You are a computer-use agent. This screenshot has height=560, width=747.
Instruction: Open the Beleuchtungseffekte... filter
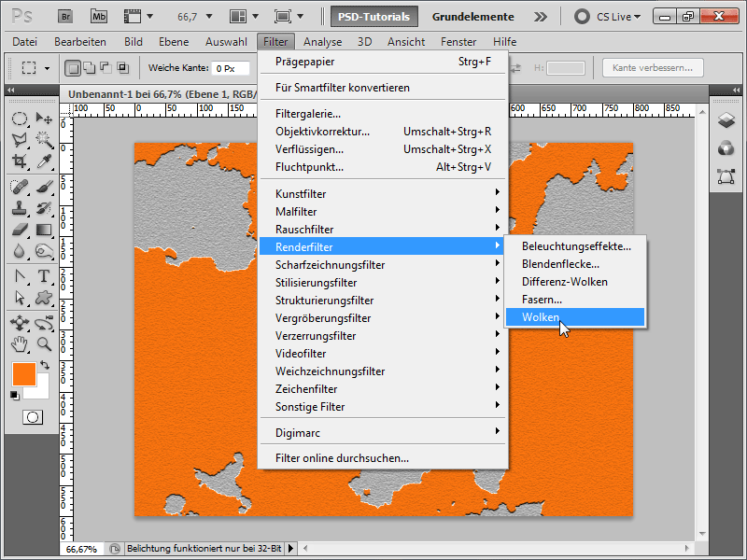pyautogui.click(x=575, y=246)
